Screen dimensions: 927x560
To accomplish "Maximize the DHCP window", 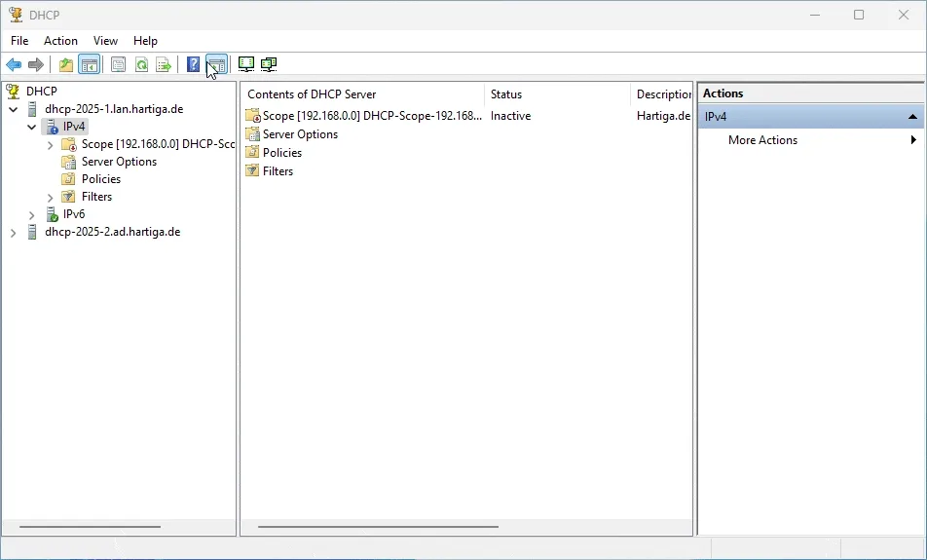I will (x=859, y=15).
